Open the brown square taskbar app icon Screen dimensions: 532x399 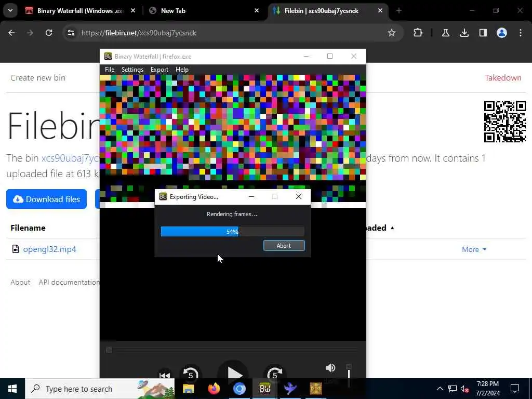tap(315, 389)
